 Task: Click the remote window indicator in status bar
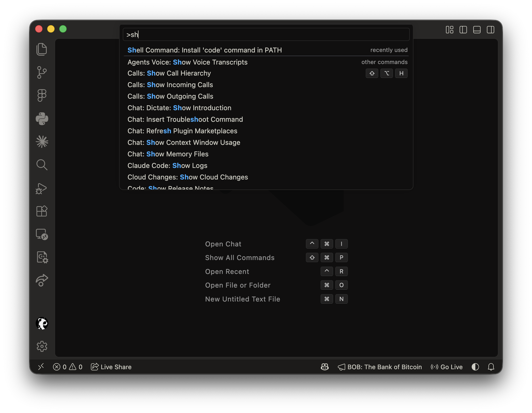coord(41,367)
